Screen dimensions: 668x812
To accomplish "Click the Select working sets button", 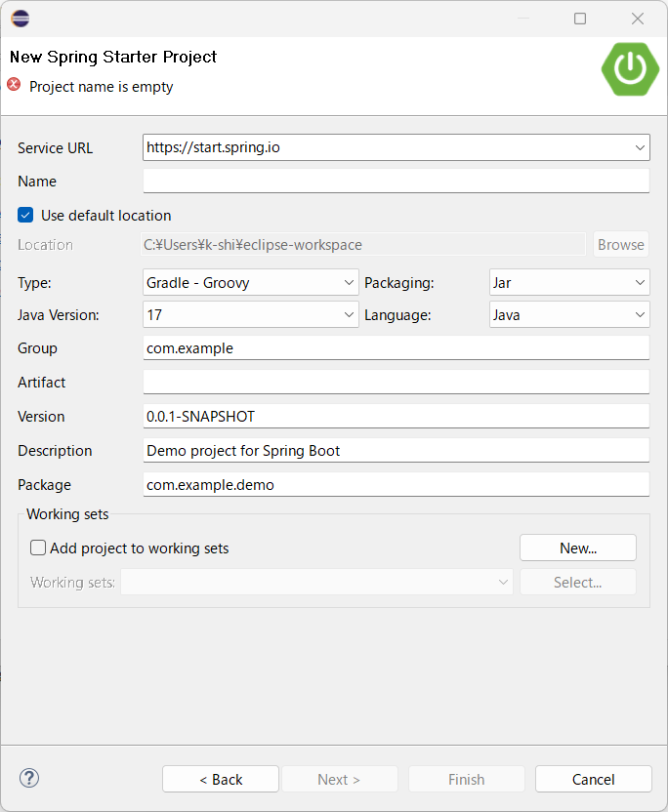I will click(577, 582).
